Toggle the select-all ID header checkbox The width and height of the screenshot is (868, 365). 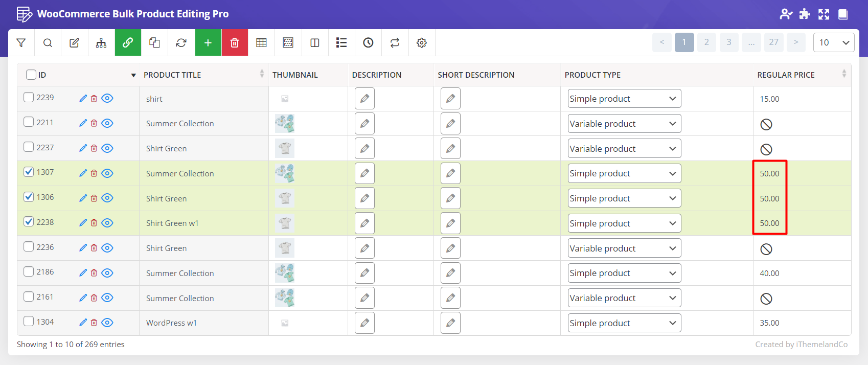coord(31,75)
